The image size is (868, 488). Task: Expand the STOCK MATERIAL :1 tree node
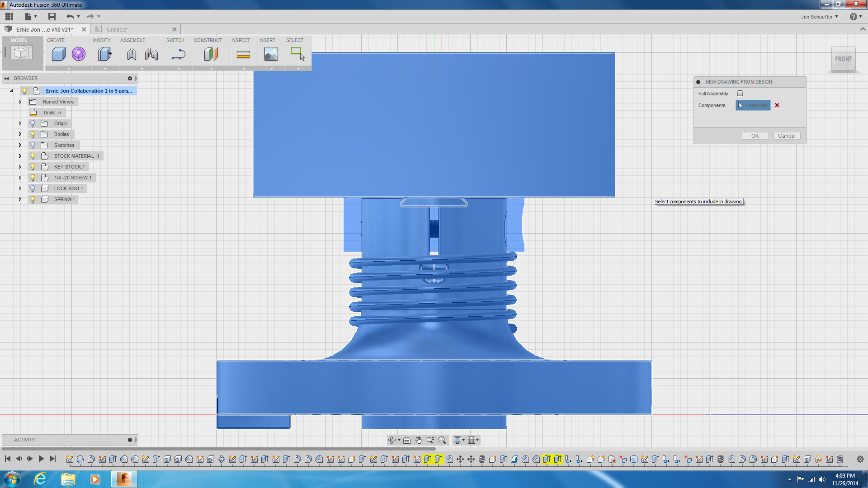(x=20, y=156)
